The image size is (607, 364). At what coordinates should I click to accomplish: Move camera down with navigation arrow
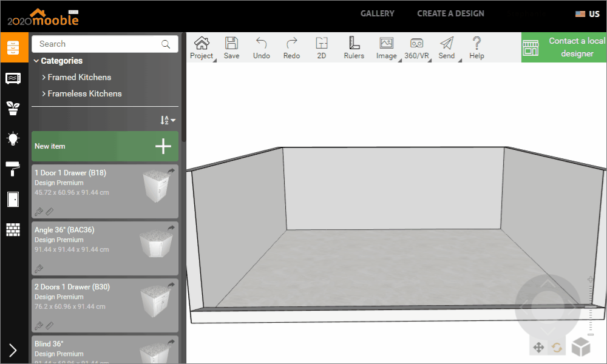tap(548, 331)
